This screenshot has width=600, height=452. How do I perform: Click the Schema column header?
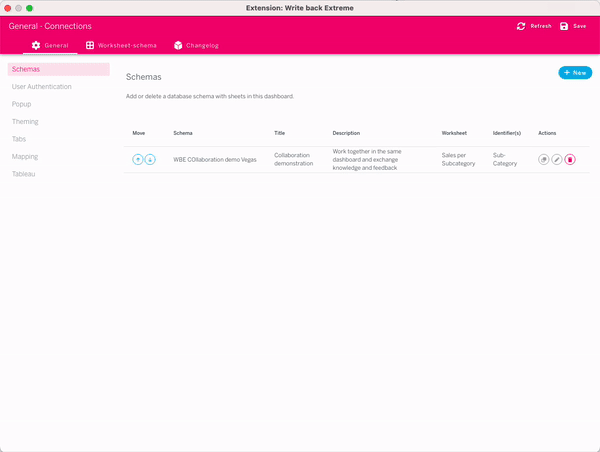tap(183, 133)
